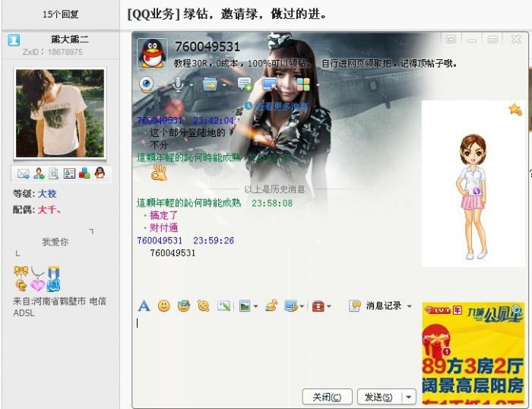Open the 89方3房2厅 advertisement banner
The image size is (532, 409).
pyautogui.click(x=473, y=353)
